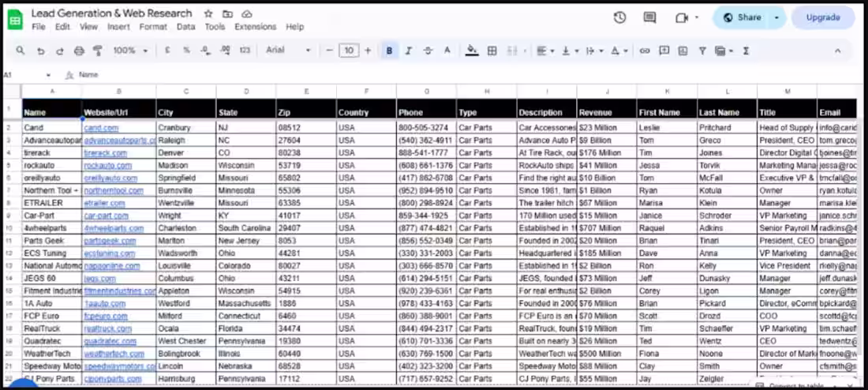Open the Data menu
The height and width of the screenshot is (390, 868).
click(x=186, y=27)
